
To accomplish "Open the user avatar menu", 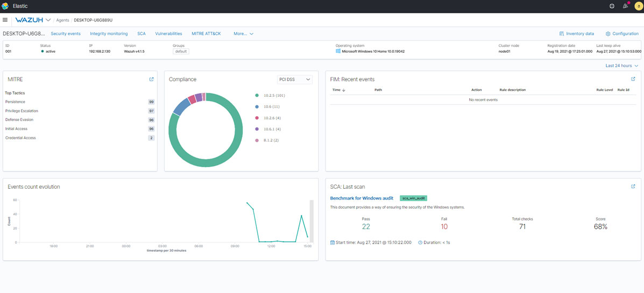I will [638, 6].
